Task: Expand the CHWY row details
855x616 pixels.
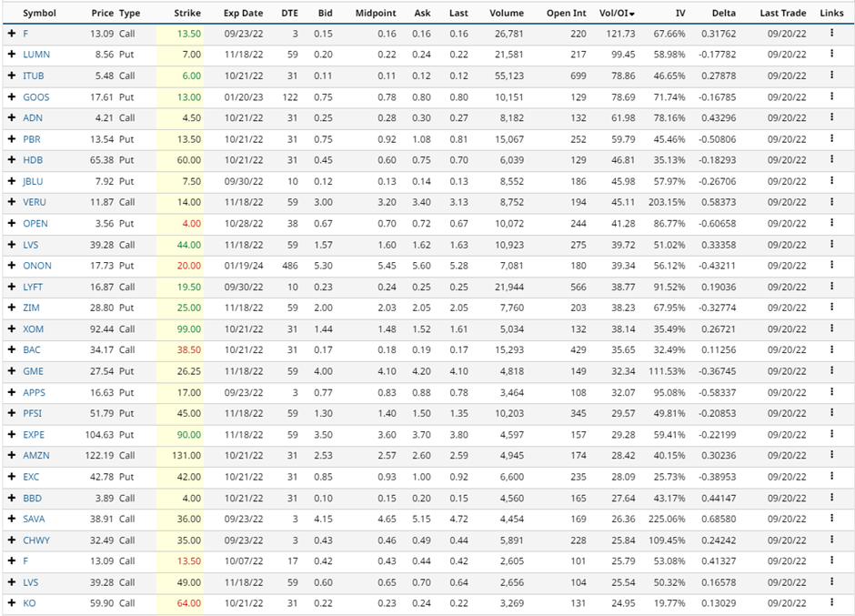Action: (x=12, y=540)
